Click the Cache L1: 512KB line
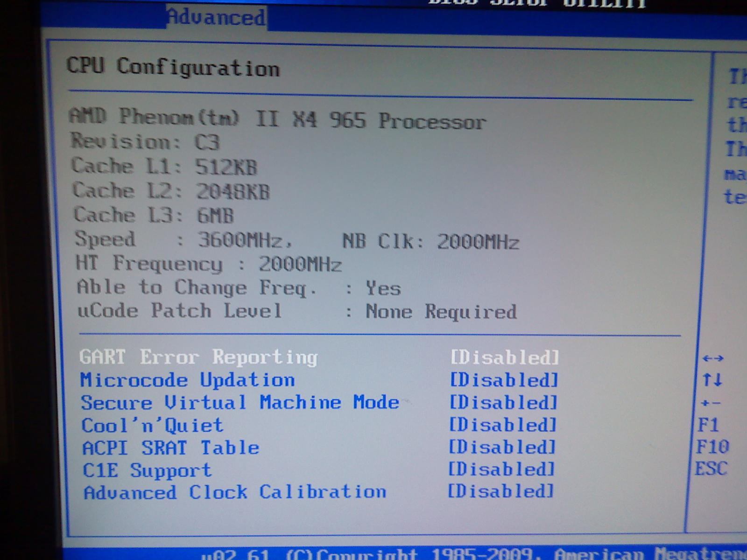 [164, 166]
